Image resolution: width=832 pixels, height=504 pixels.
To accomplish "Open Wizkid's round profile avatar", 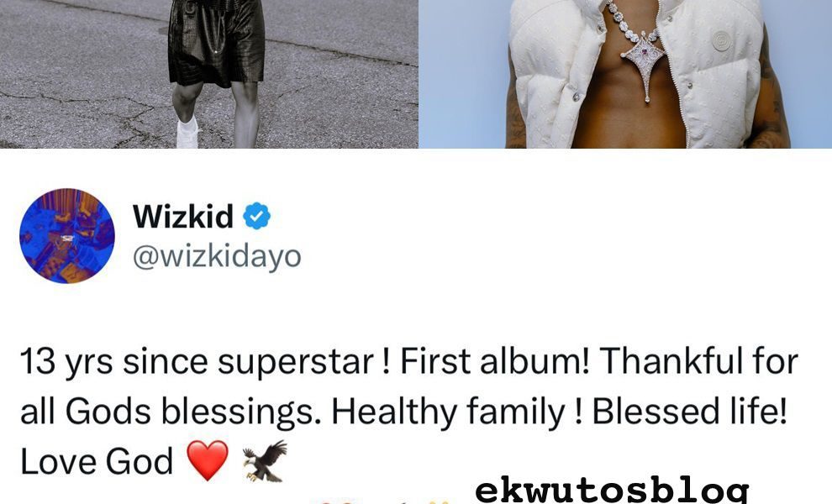I will (67, 235).
